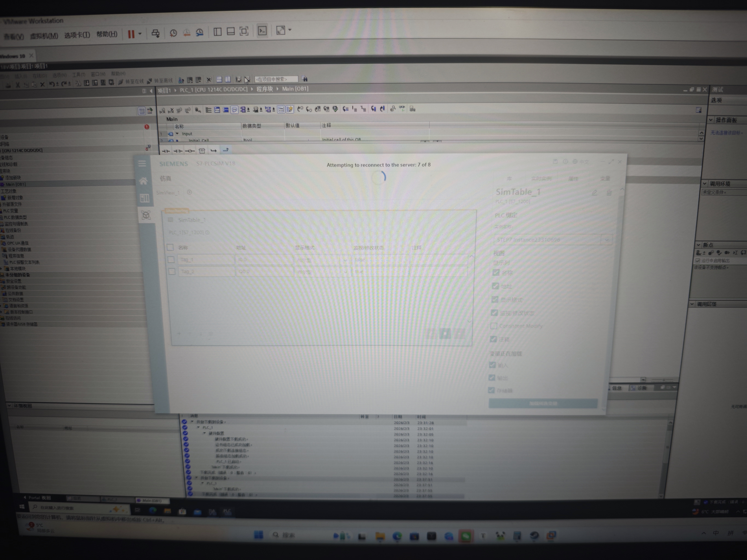
Task: Insert normally open contact in ladder toolbar
Action: (x=166, y=151)
